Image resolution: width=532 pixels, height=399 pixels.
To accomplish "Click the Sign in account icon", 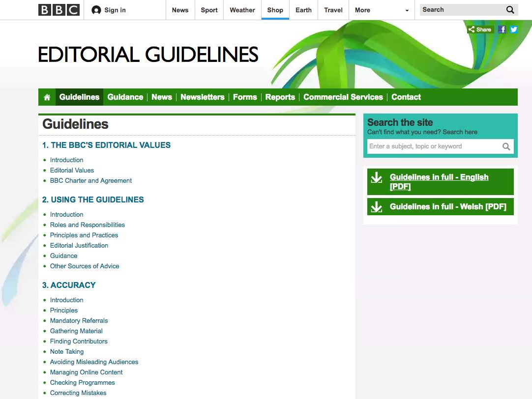I will [96, 10].
